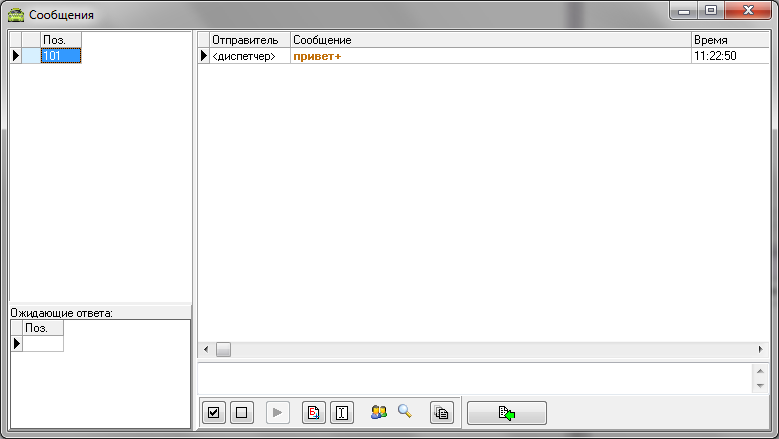
Task: Click the message text input field
Action: [x=475, y=378]
